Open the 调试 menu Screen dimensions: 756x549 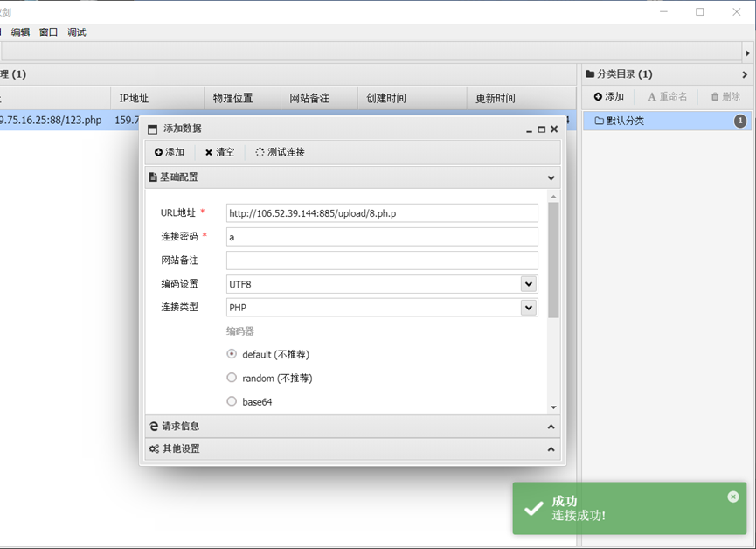pos(77,32)
